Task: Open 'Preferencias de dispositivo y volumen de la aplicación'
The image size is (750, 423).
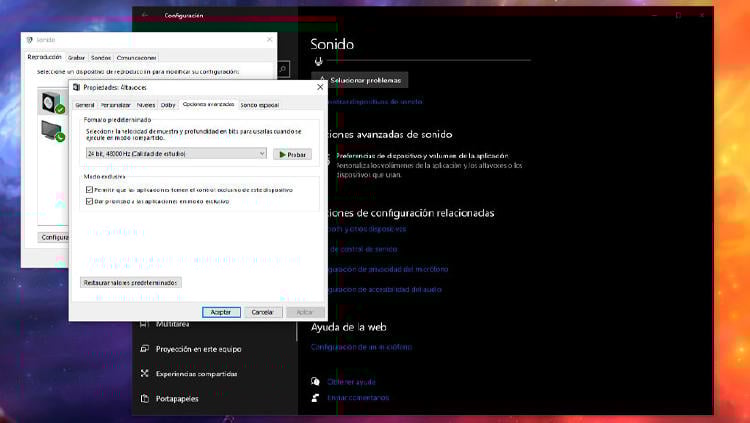Action: pos(422,156)
